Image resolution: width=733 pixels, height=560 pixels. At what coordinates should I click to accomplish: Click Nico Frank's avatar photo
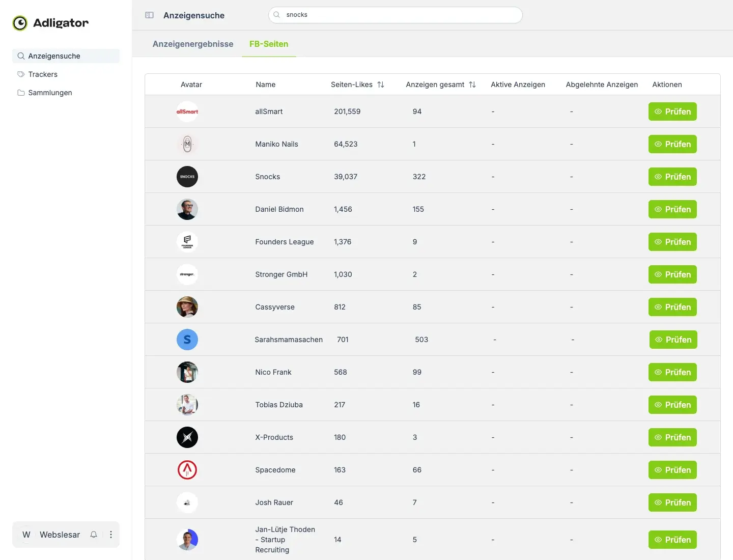pyautogui.click(x=187, y=372)
